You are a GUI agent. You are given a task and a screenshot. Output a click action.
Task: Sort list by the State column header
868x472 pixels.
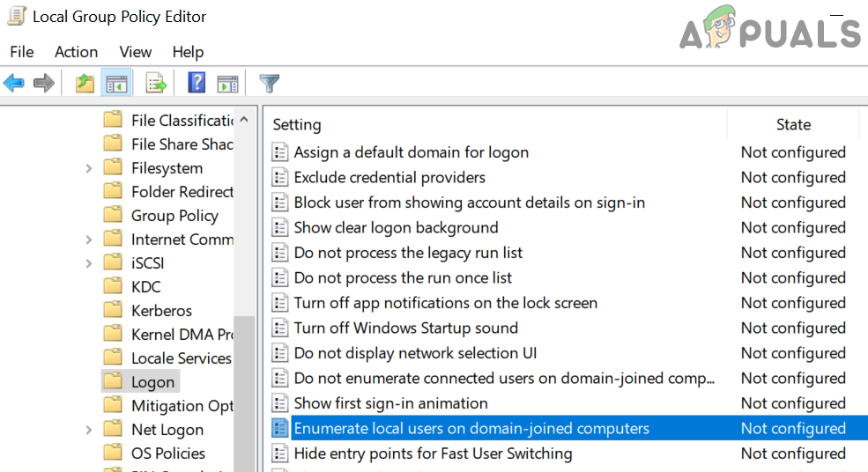[793, 124]
